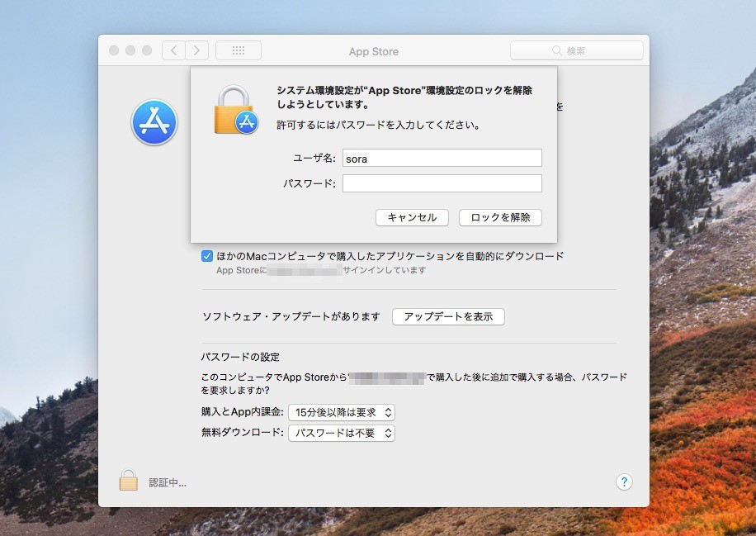Open help with the question mark button
This screenshot has width=756, height=536.
point(624,481)
